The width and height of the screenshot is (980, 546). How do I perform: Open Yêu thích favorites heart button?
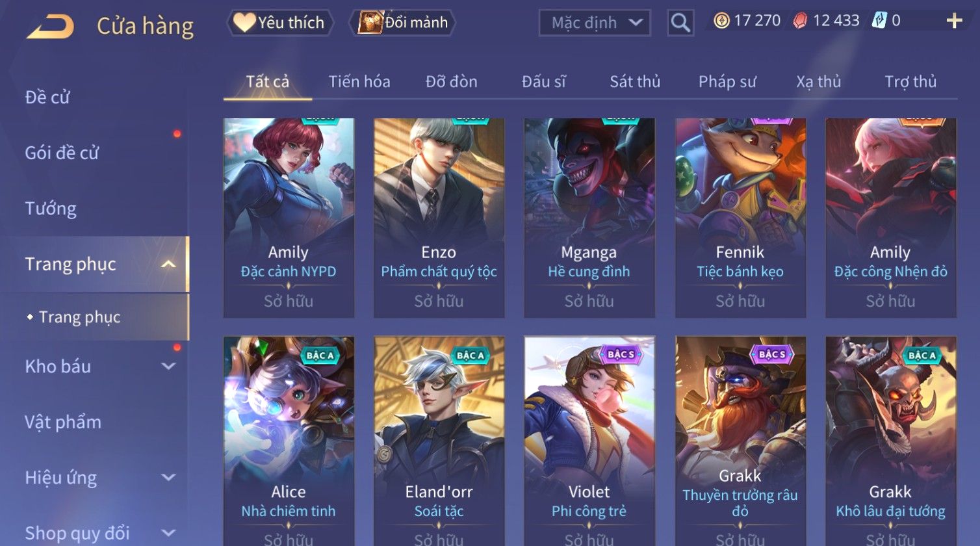[279, 23]
